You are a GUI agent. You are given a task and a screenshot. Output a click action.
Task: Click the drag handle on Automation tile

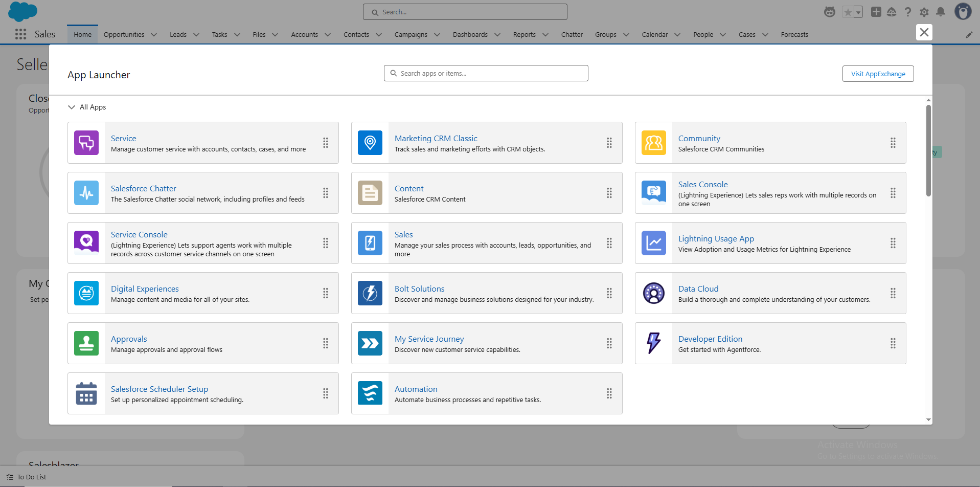click(x=609, y=393)
